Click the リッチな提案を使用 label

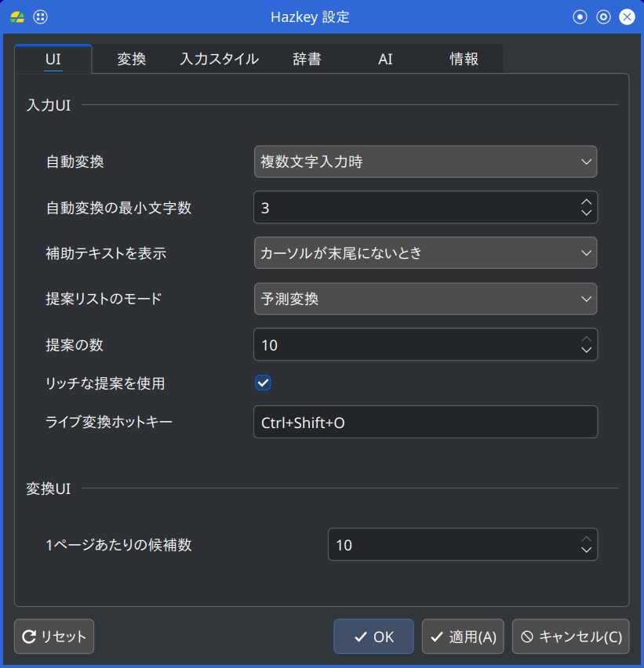(105, 383)
